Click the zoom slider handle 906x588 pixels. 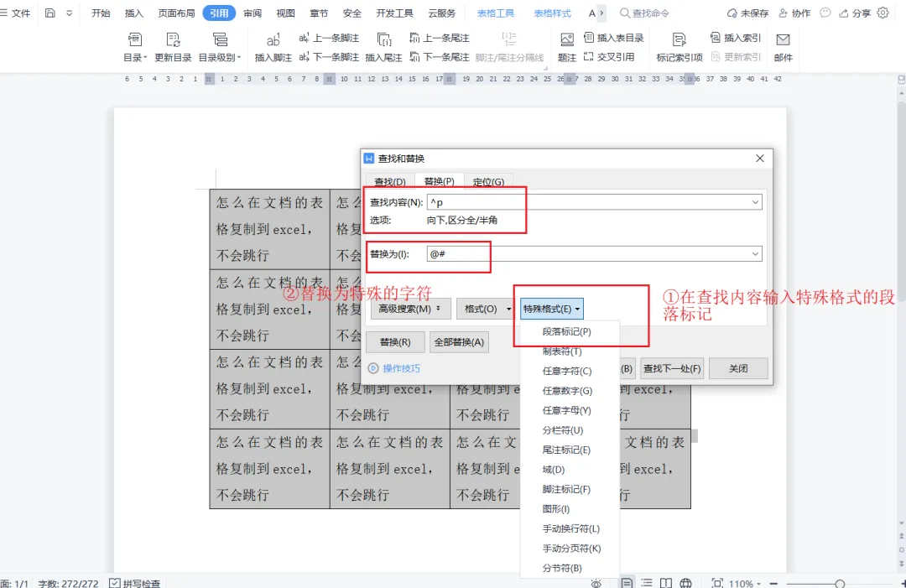pos(840,584)
